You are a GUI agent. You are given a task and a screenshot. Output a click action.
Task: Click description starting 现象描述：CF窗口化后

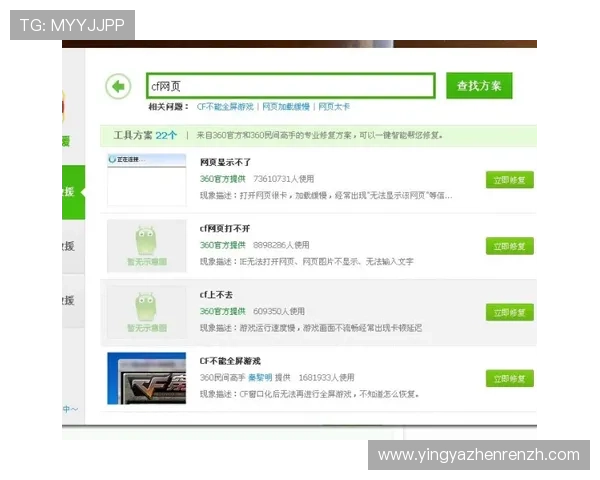pos(309,394)
